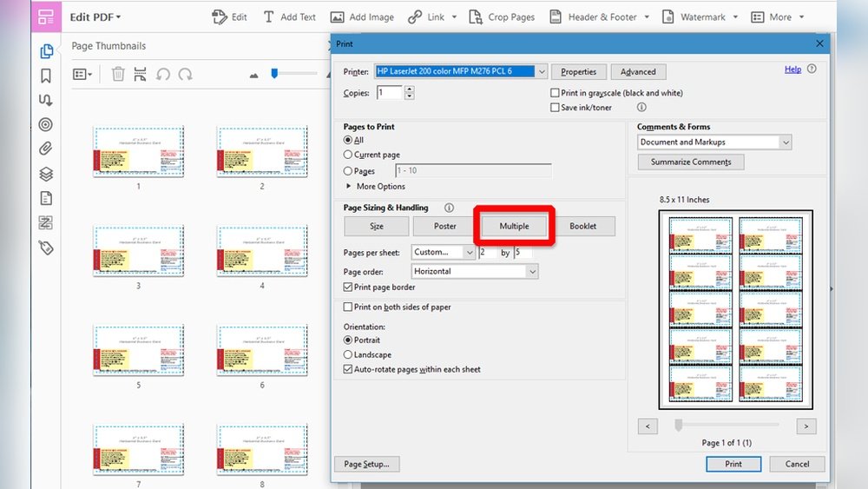Click Crop Pages in the toolbar
The image size is (868, 489).
(x=502, y=17)
